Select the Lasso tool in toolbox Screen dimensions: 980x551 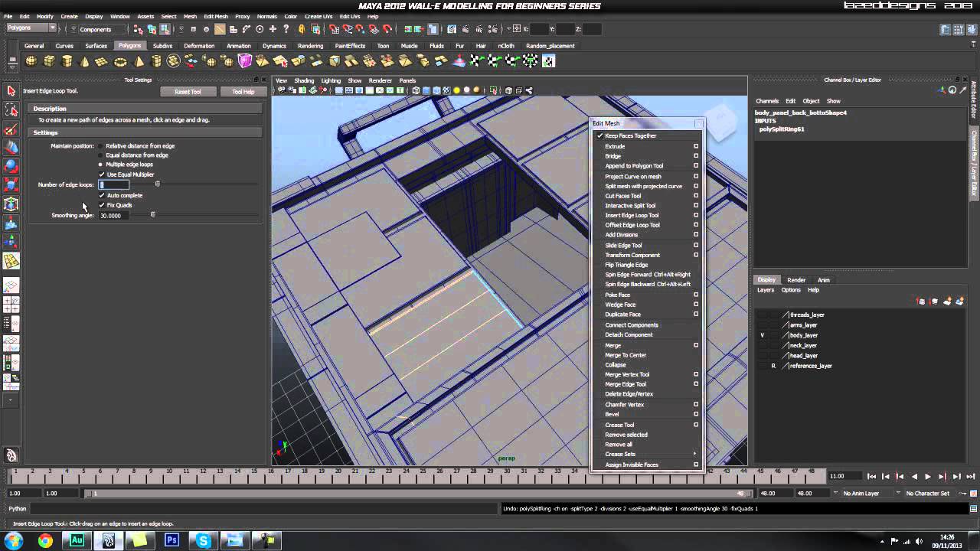pyautogui.click(x=11, y=110)
